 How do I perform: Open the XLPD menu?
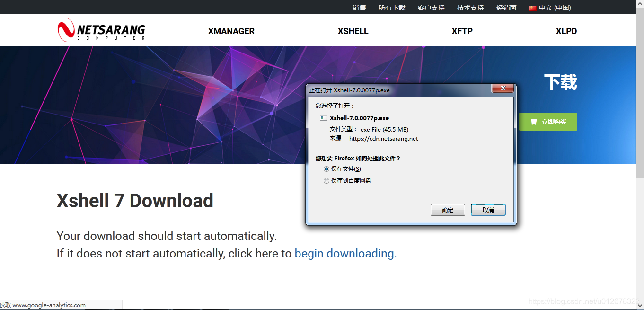pyautogui.click(x=566, y=31)
